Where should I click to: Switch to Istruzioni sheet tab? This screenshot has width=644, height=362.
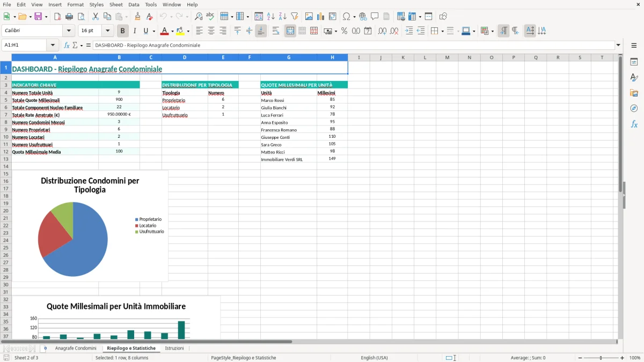(x=174, y=349)
